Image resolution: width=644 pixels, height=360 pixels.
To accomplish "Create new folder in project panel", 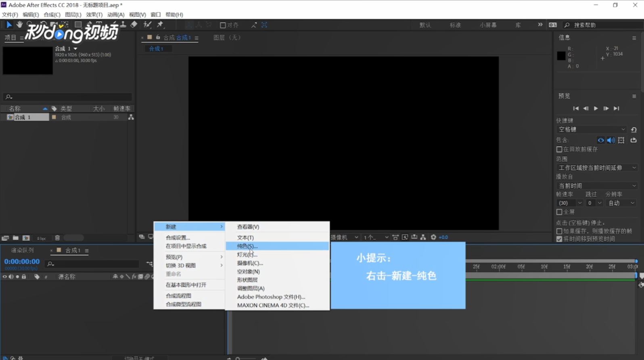I will point(15,238).
